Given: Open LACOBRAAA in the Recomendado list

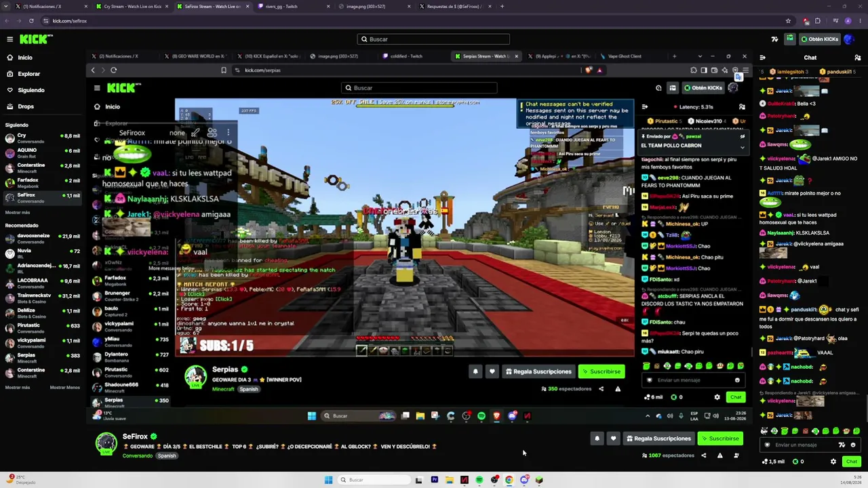Looking at the screenshot, I should coord(43,283).
